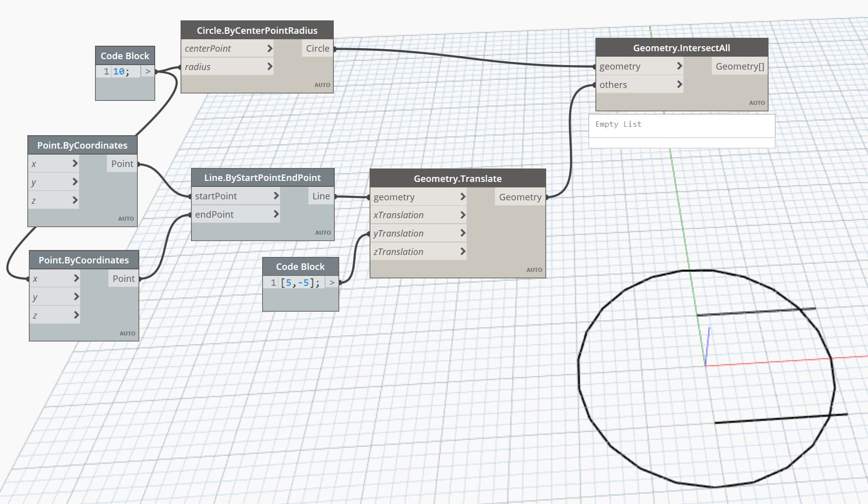Toggle AUTO lacing on Geometry.IntersectAll
868x504 pixels.
pos(757,102)
